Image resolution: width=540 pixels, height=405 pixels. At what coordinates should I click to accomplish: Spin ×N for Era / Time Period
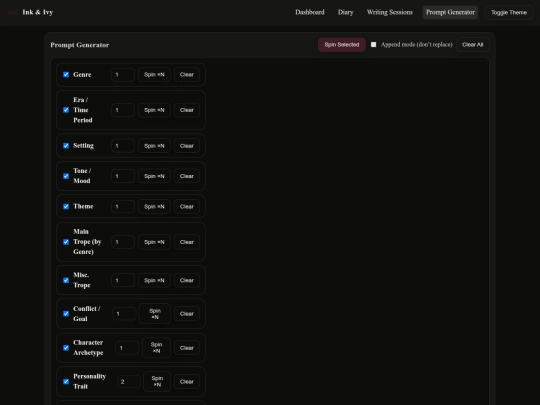[x=154, y=110]
